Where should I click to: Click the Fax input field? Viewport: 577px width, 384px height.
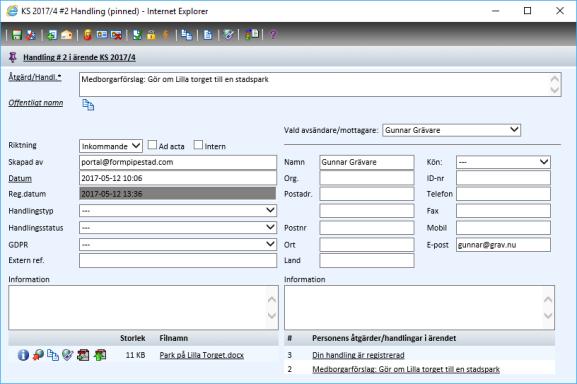503,211
